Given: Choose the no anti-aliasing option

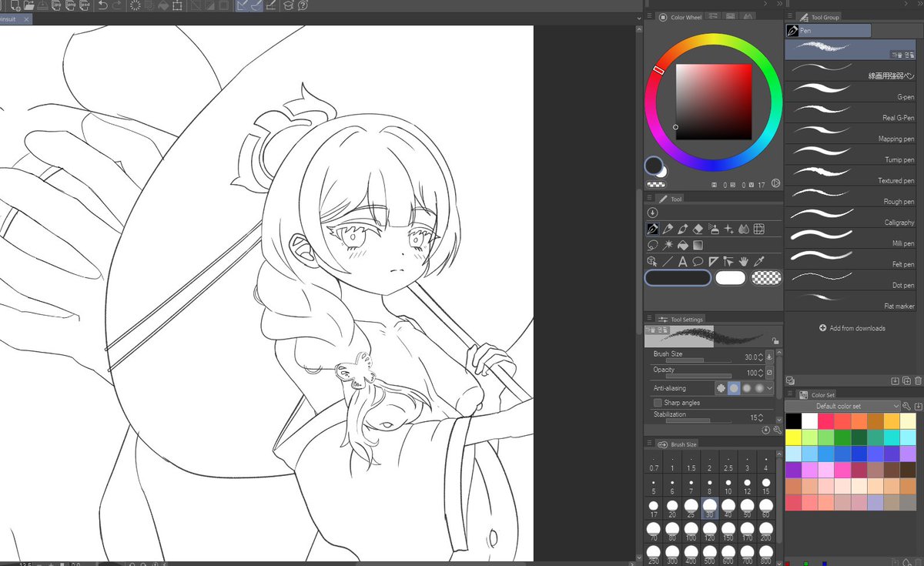Looking at the screenshot, I should pos(721,388).
